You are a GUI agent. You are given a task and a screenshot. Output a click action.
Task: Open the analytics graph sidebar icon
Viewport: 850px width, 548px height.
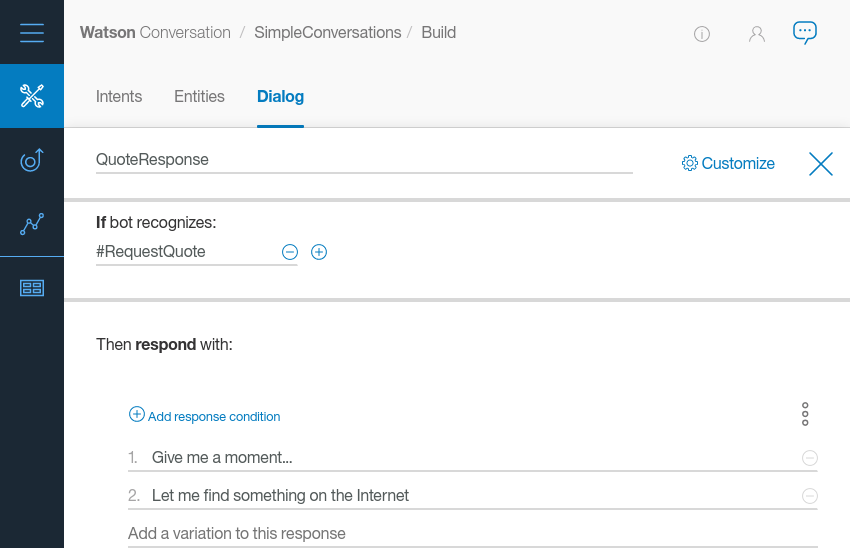tap(32, 224)
